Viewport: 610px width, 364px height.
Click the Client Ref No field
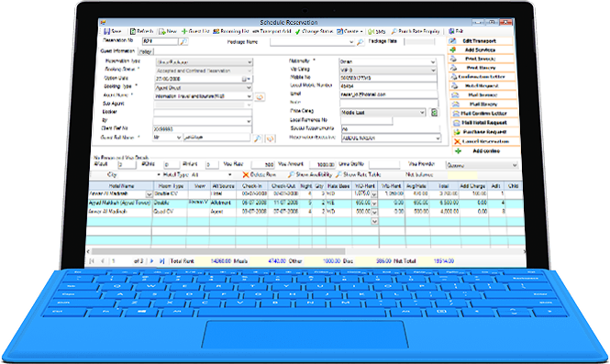[x=203, y=129]
